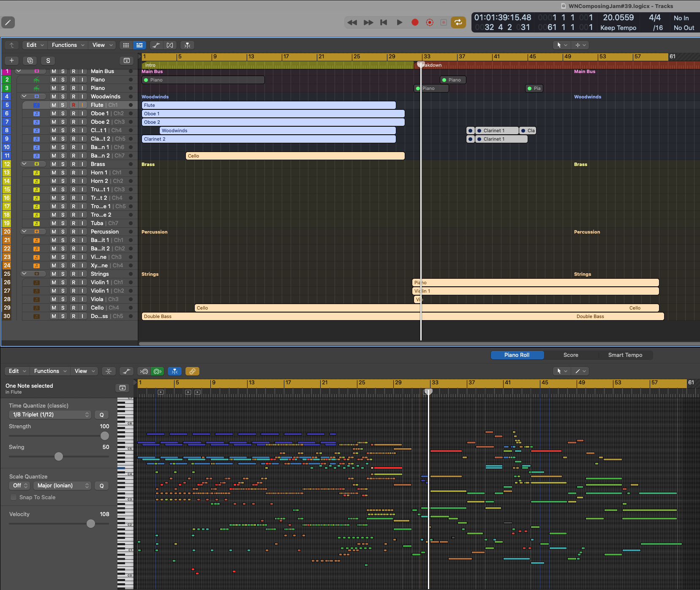Switch to the Score tab
The height and width of the screenshot is (590, 700).
click(570, 355)
